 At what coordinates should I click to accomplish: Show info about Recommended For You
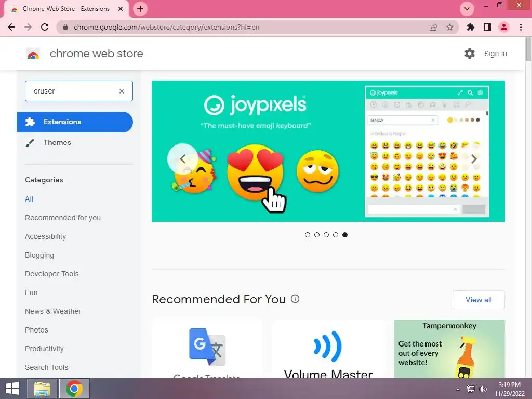pos(295,299)
